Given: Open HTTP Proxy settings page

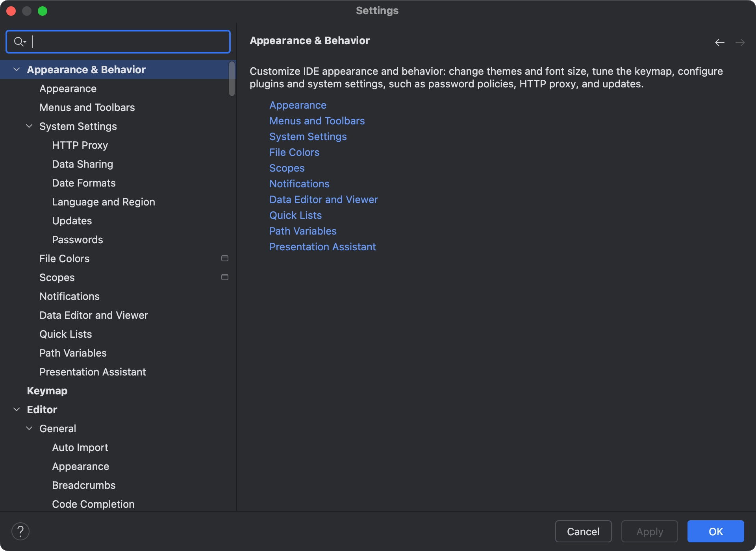Looking at the screenshot, I should coord(80,145).
